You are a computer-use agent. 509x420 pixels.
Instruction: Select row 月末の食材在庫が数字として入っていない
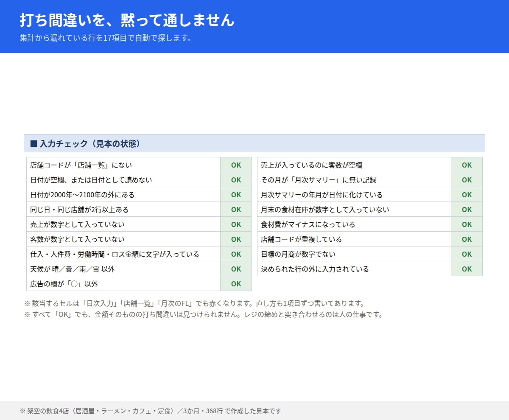(x=370, y=210)
